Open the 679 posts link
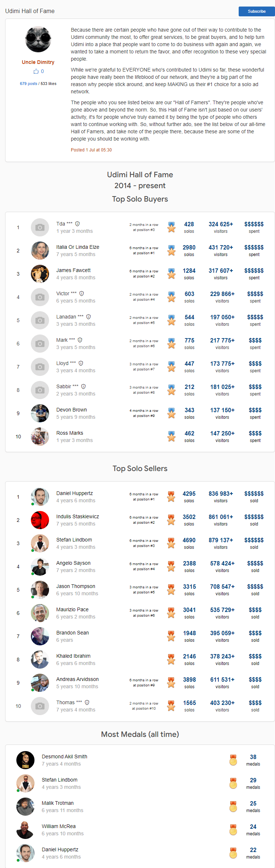This screenshot has height=868, width=275. click(x=29, y=84)
